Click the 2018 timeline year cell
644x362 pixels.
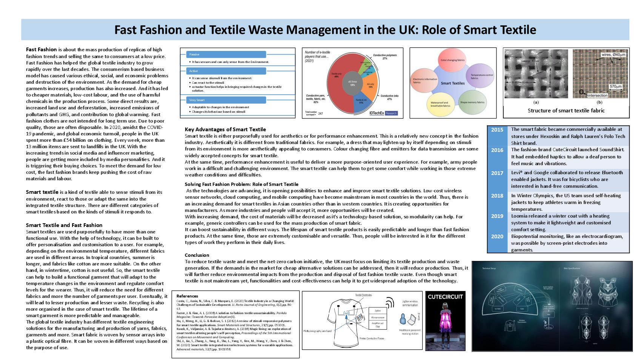tap(497, 202)
